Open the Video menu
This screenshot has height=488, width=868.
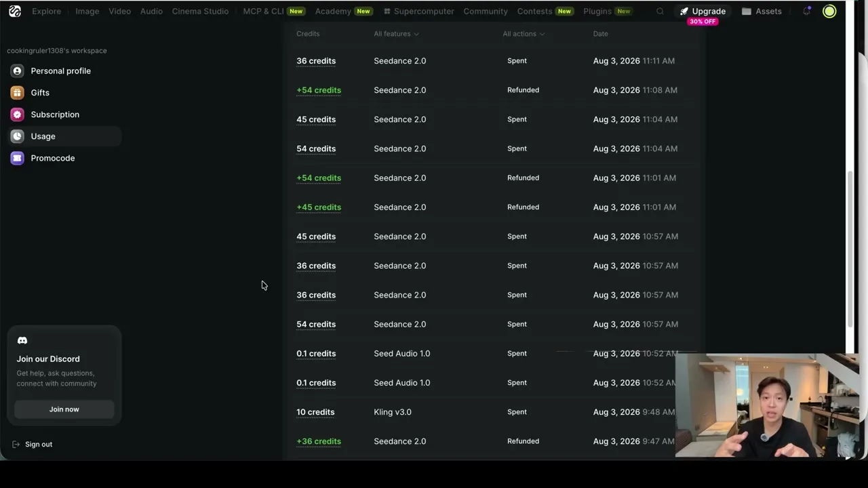point(119,12)
